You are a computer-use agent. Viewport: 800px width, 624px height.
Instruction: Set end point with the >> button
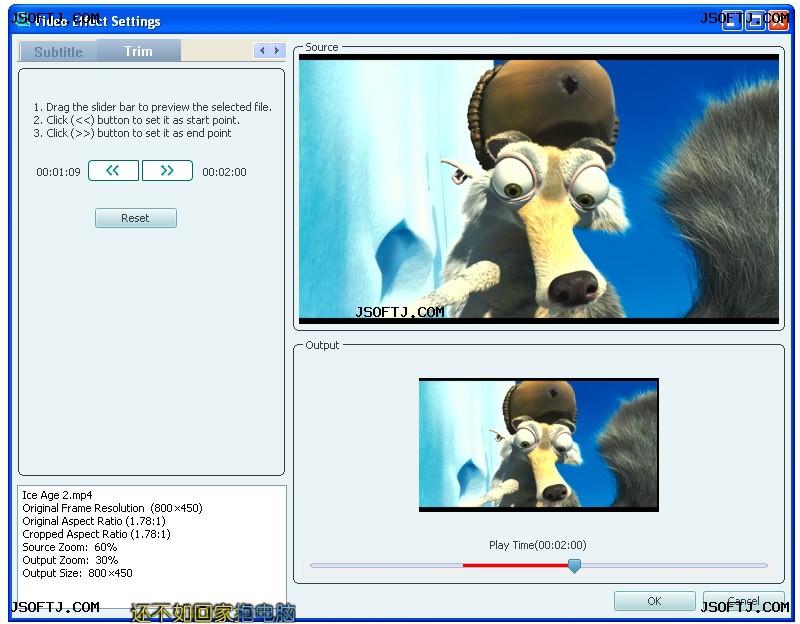click(x=167, y=170)
